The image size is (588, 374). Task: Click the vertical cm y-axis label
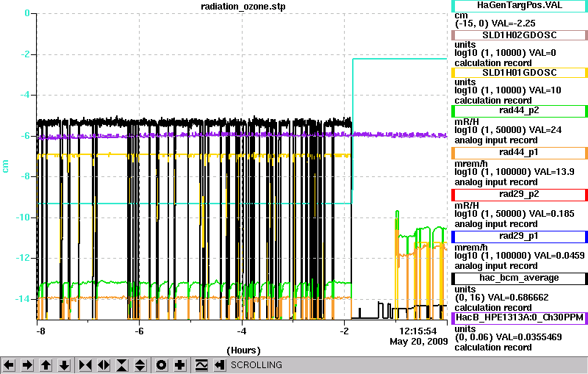pos(5,166)
